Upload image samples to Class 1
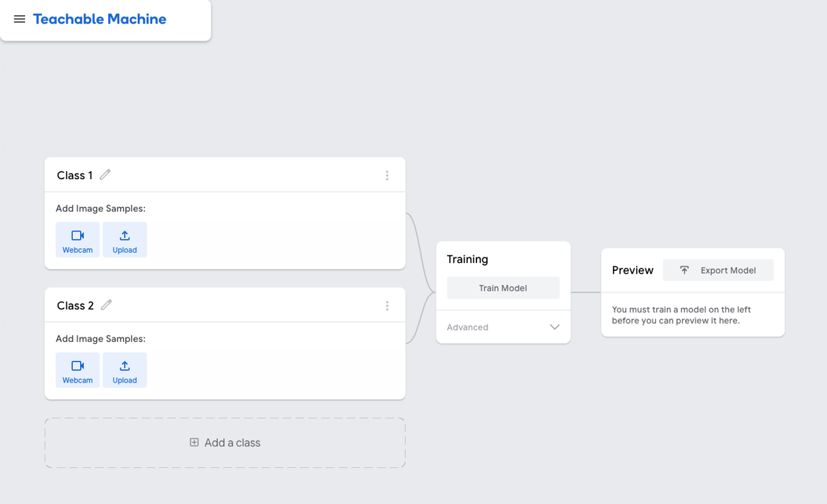This screenshot has width=827, height=504. [x=125, y=240]
